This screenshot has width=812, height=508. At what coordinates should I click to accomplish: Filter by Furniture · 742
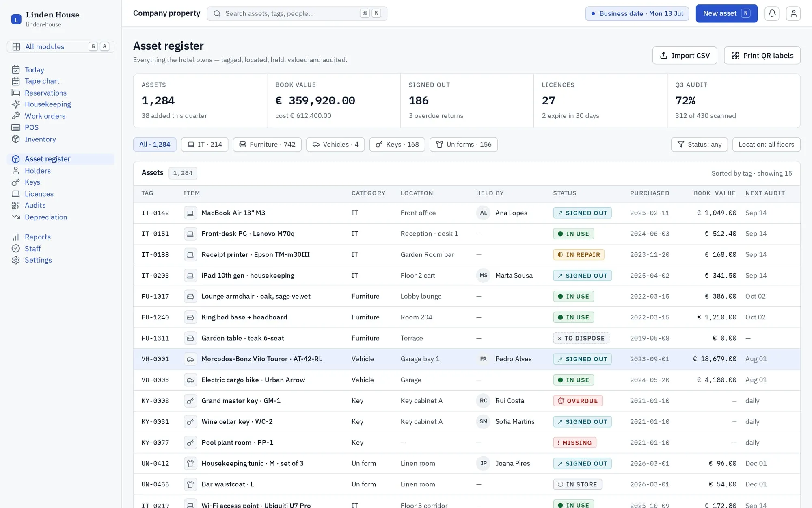(x=267, y=145)
